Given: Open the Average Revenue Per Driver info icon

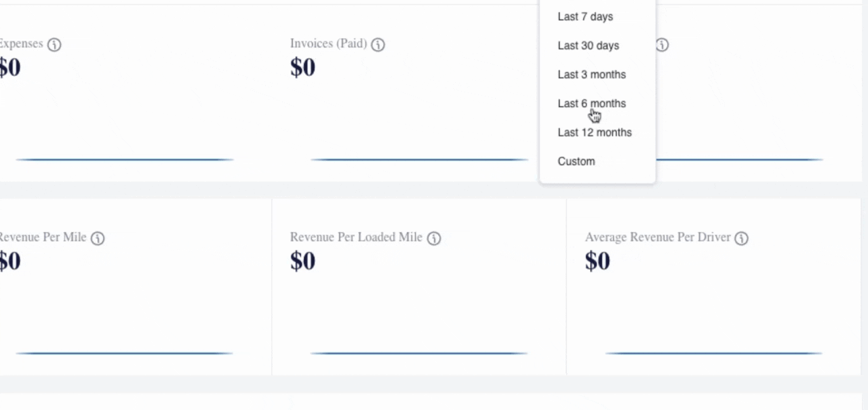Looking at the screenshot, I should [742, 238].
